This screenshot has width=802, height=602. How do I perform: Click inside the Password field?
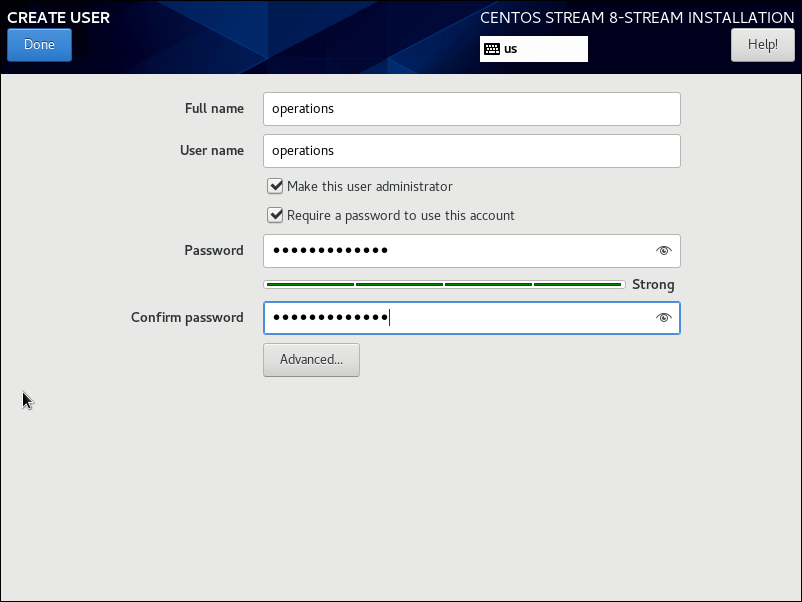[x=455, y=251]
